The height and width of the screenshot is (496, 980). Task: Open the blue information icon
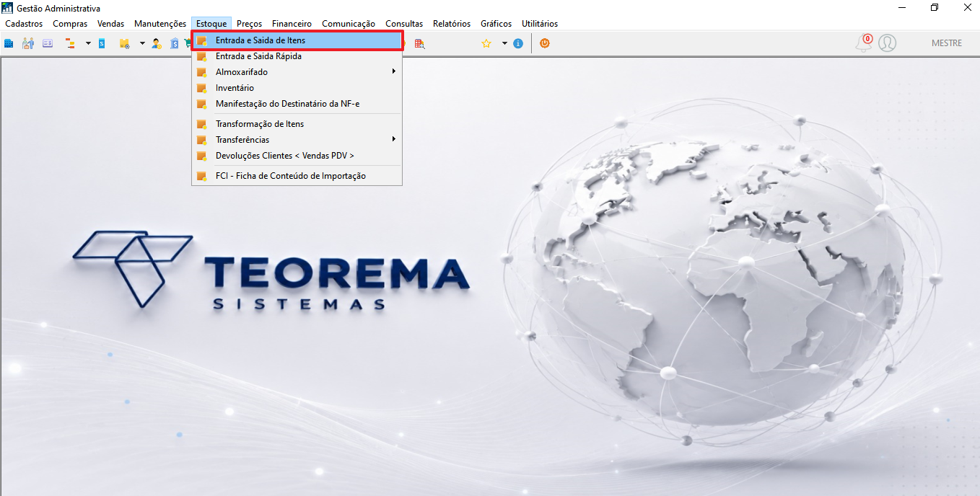[518, 43]
